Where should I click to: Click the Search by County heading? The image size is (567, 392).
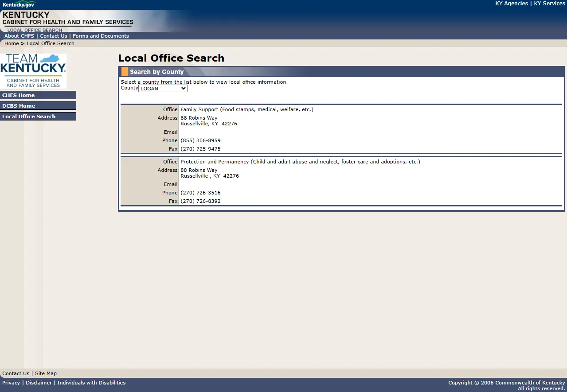[x=156, y=72]
